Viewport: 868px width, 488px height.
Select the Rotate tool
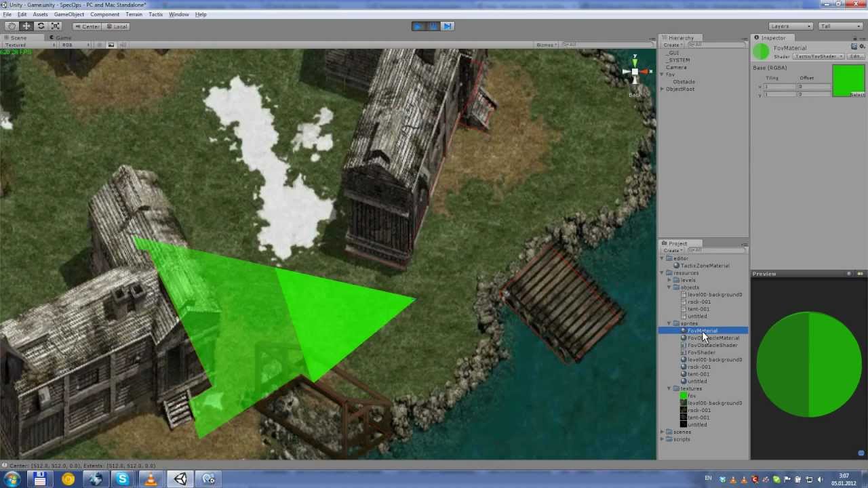40,26
